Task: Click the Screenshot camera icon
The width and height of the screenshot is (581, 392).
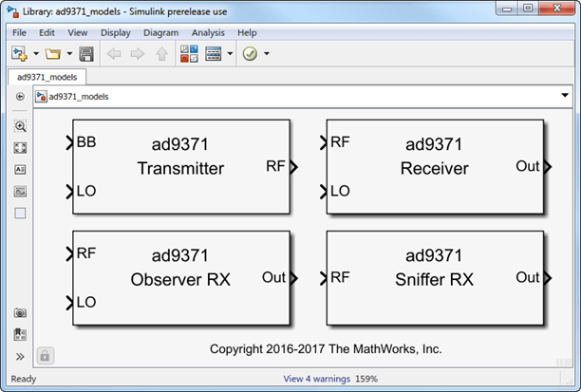Action: (20, 312)
